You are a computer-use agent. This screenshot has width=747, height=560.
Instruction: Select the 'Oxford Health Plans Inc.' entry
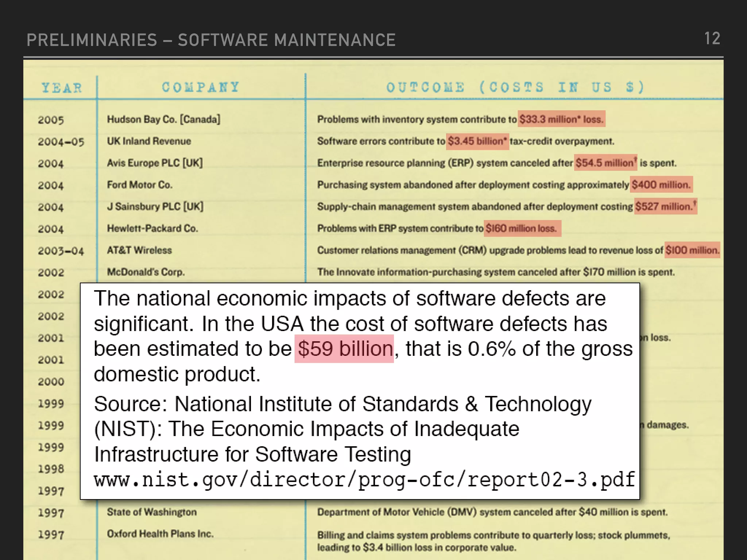(x=160, y=534)
